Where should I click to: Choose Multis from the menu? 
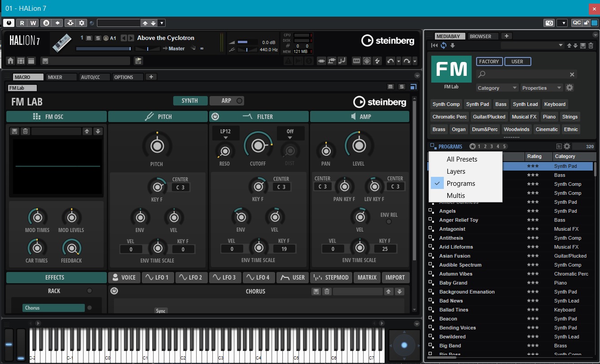coord(465,196)
